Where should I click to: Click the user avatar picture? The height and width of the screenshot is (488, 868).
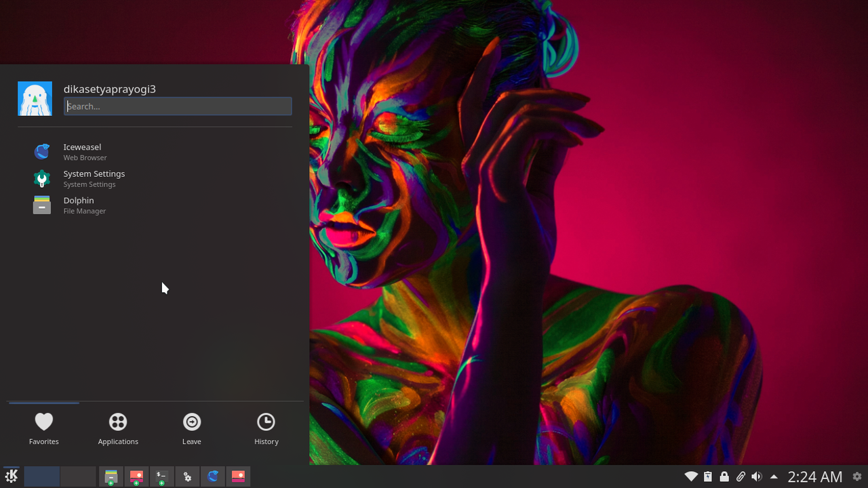pyautogui.click(x=35, y=99)
